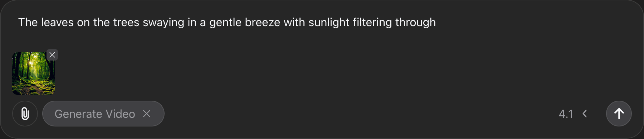This screenshot has height=139, width=644.
Task: Dismiss the Generate Video mode chip
Action: click(147, 114)
